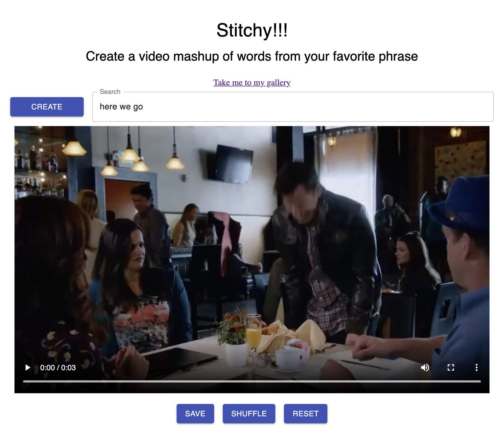Follow the "Take me to my gallery" link
Image resolution: width=504 pixels, height=434 pixels.
point(252,83)
